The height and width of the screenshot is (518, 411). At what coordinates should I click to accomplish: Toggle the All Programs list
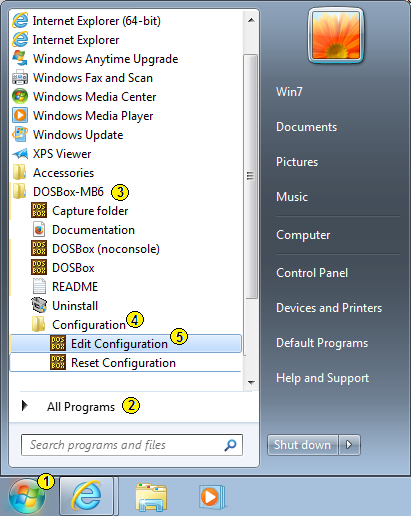coord(80,407)
